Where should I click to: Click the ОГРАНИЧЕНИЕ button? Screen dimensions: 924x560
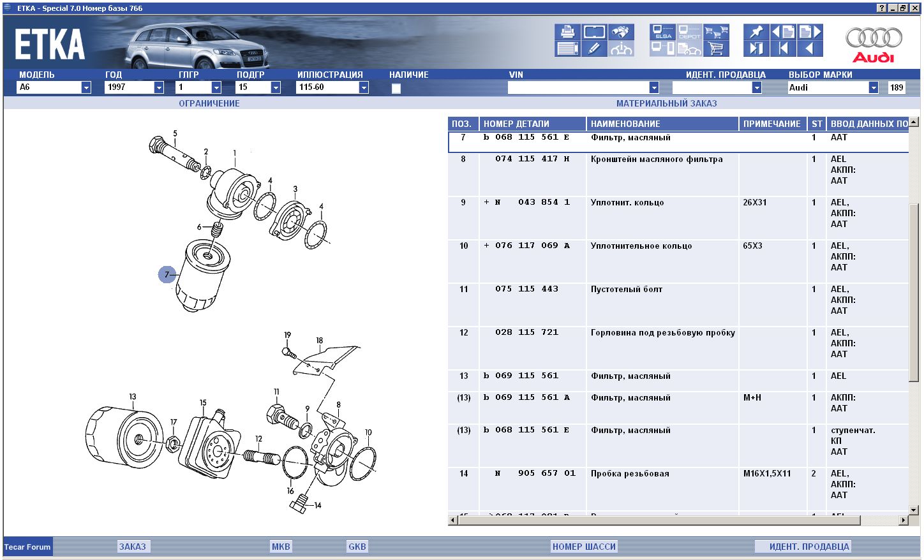pos(209,103)
